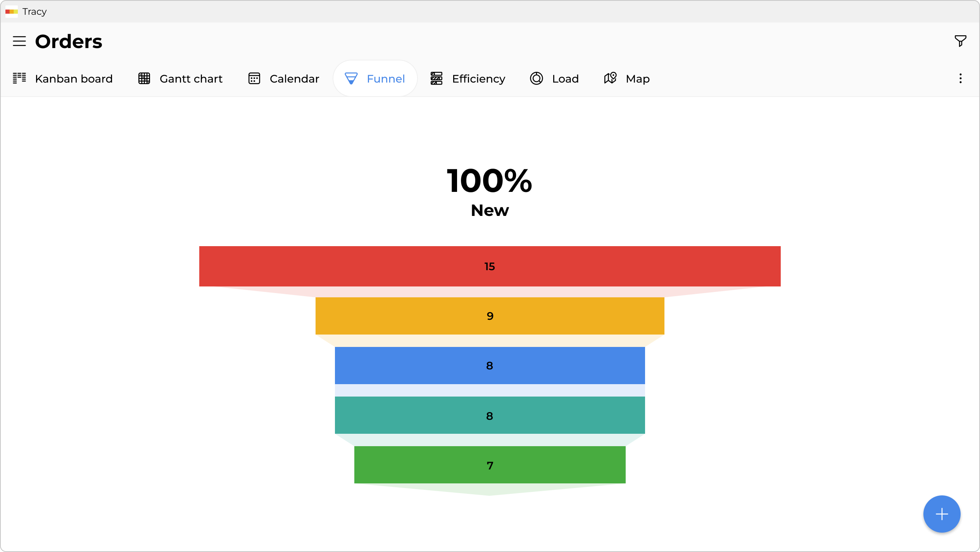Click the Map pin icon
980x552 pixels.
coord(610,78)
